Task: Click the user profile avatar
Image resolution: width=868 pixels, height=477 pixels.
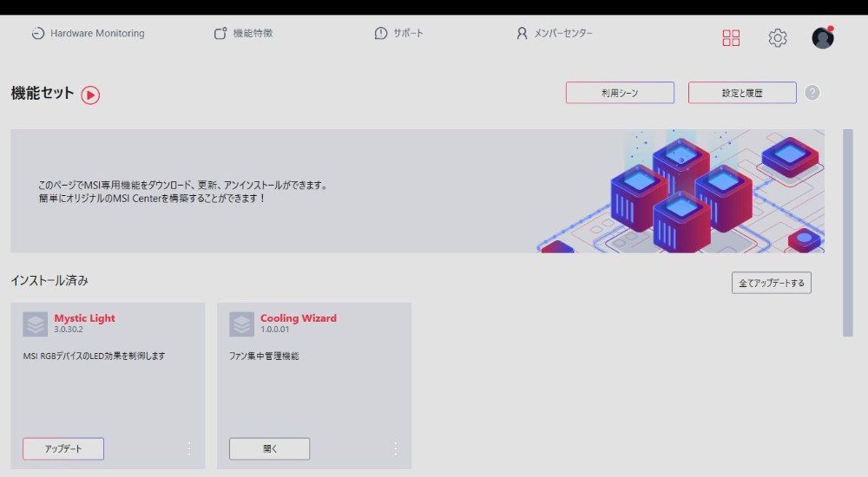Action: pyautogui.click(x=823, y=37)
